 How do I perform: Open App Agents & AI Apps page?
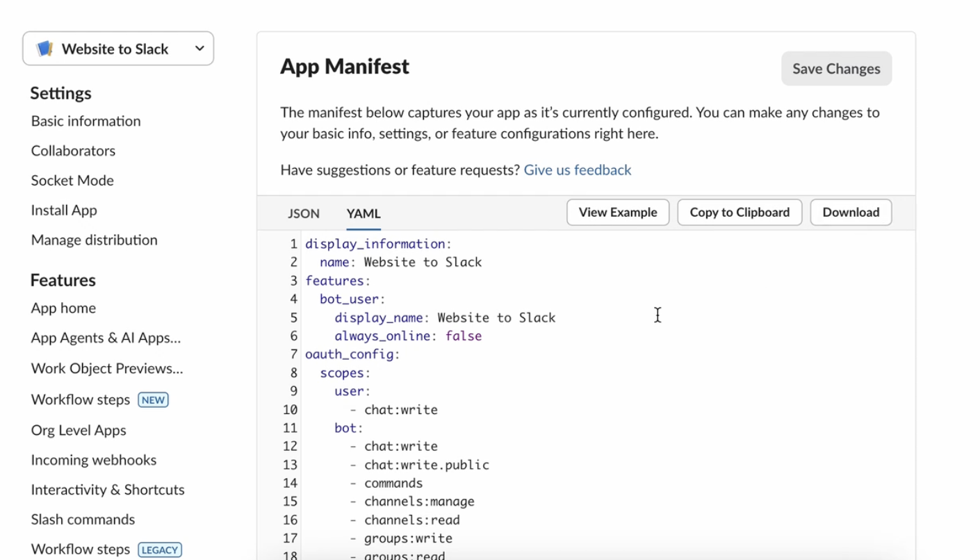(106, 338)
